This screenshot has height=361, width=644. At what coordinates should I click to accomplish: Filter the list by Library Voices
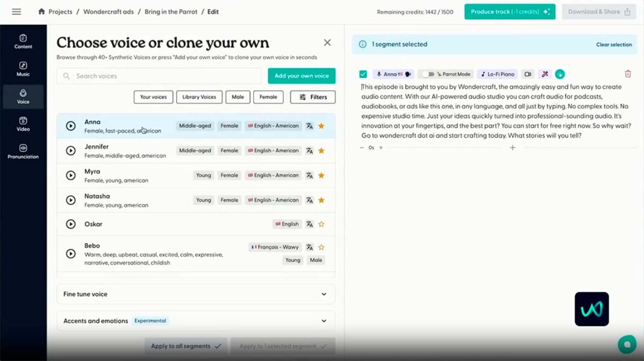[x=199, y=97]
